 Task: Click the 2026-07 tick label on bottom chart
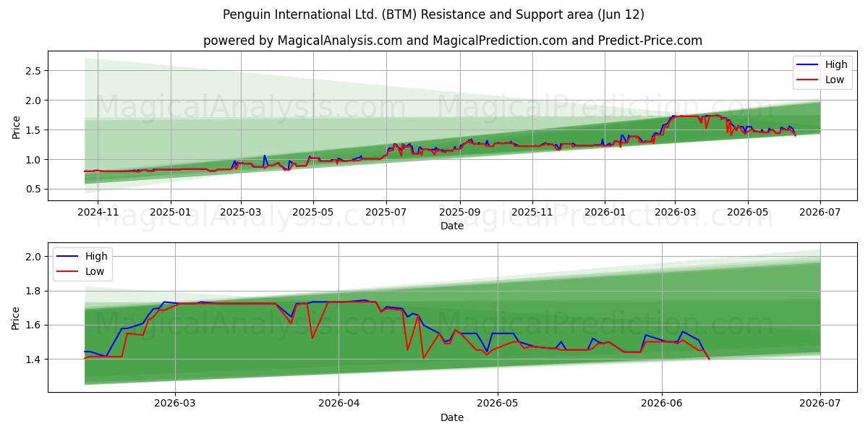coord(820,404)
